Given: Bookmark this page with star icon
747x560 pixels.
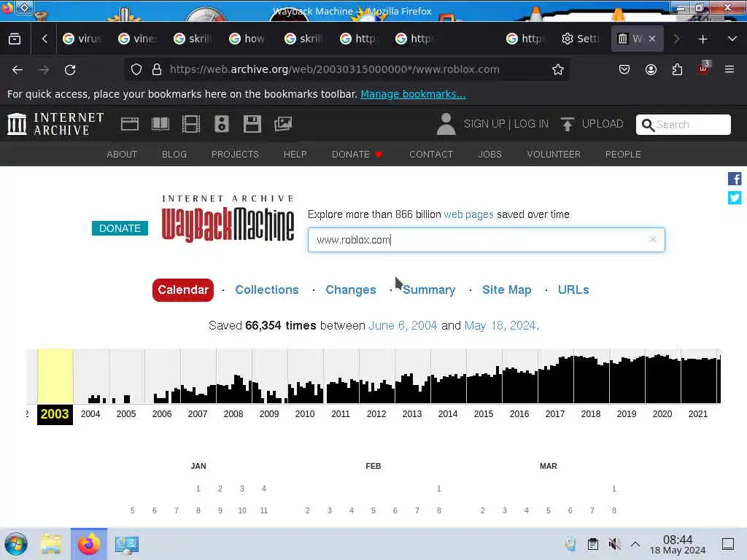Looking at the screenshot, I should (558, 69).
